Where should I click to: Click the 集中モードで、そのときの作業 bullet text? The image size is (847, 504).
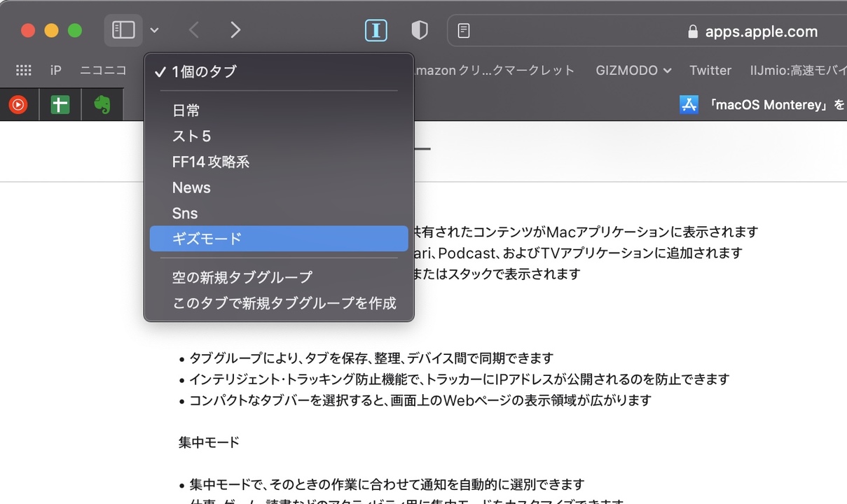click(x=387, y=484)
